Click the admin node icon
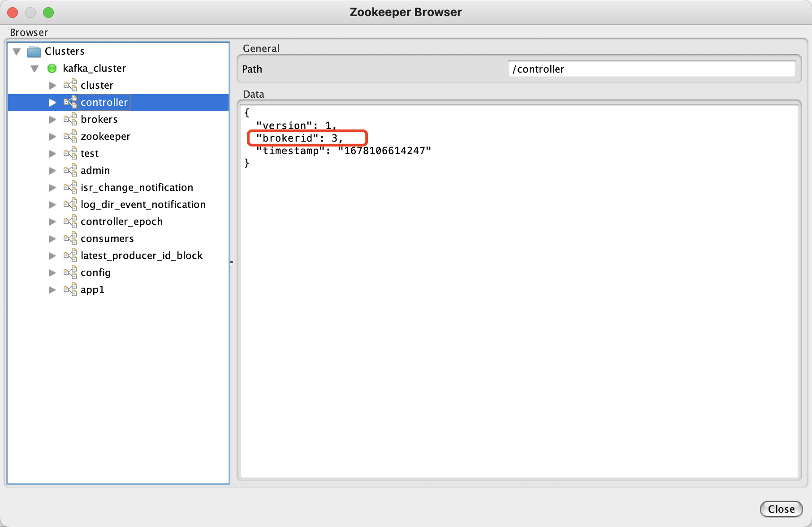812x527 pixels. pos(70,170)
